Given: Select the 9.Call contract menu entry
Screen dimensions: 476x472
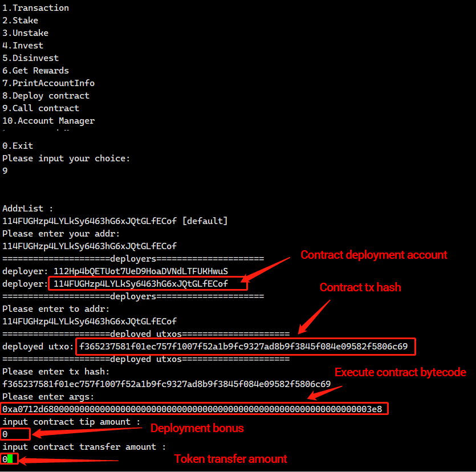Looking at the screenshot, I should tap(40, 108).
